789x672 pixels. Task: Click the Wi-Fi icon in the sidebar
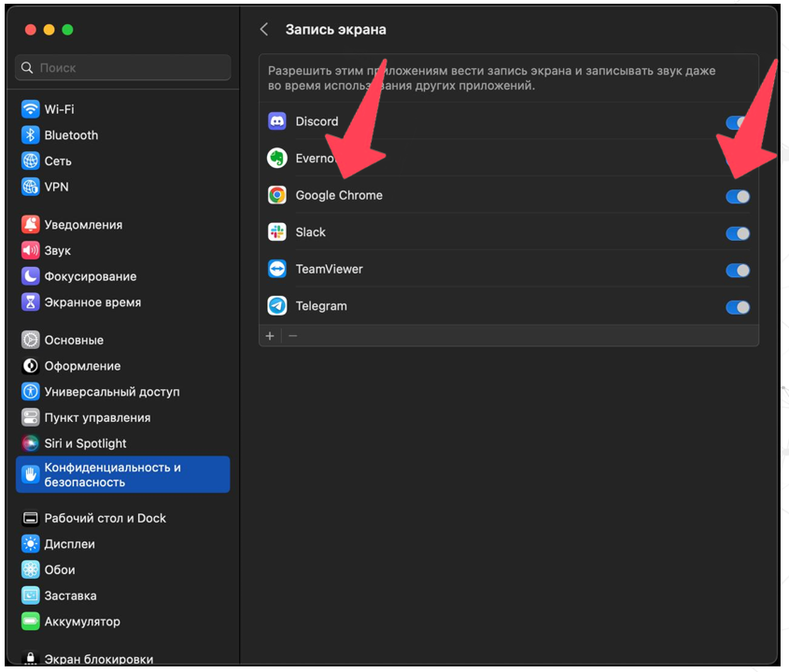click(x=31, y=109)
